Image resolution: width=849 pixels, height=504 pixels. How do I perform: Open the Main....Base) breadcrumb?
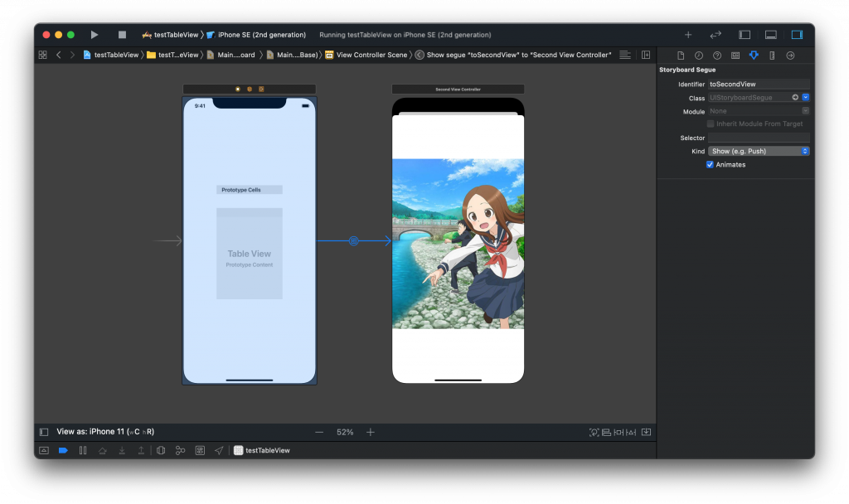tap(293, 55)
